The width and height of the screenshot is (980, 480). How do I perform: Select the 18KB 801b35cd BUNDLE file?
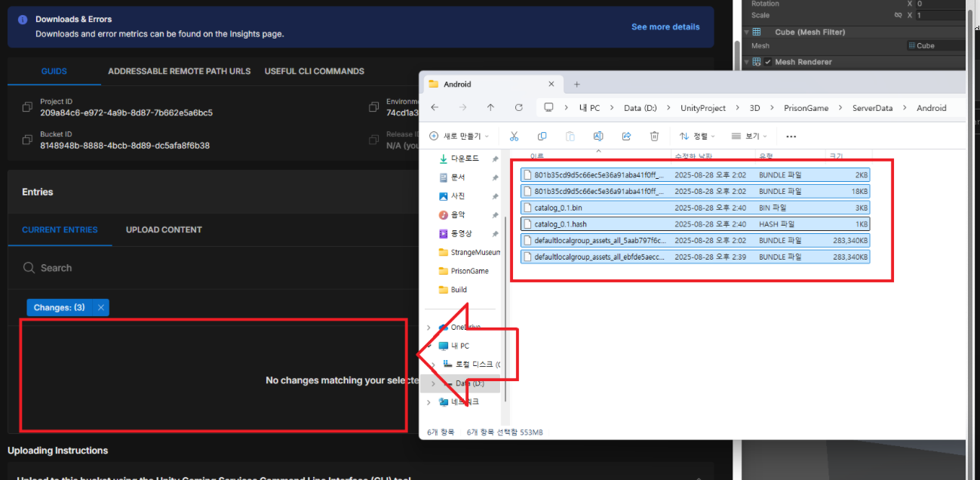[694, 191]
